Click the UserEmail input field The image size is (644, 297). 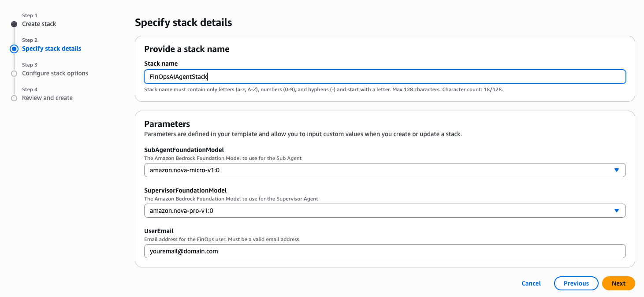click(385, 251)
